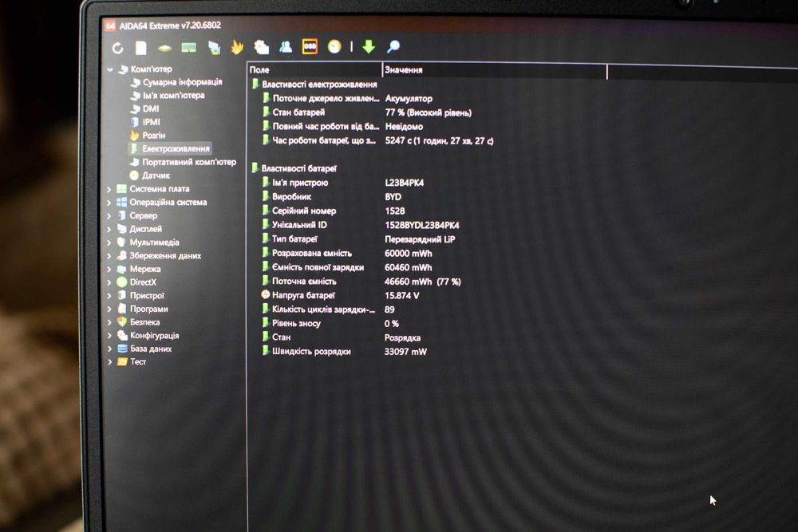Screen dimensions: 798x532
Task: Open the Report page icon
Action: [x=141, y=48]
